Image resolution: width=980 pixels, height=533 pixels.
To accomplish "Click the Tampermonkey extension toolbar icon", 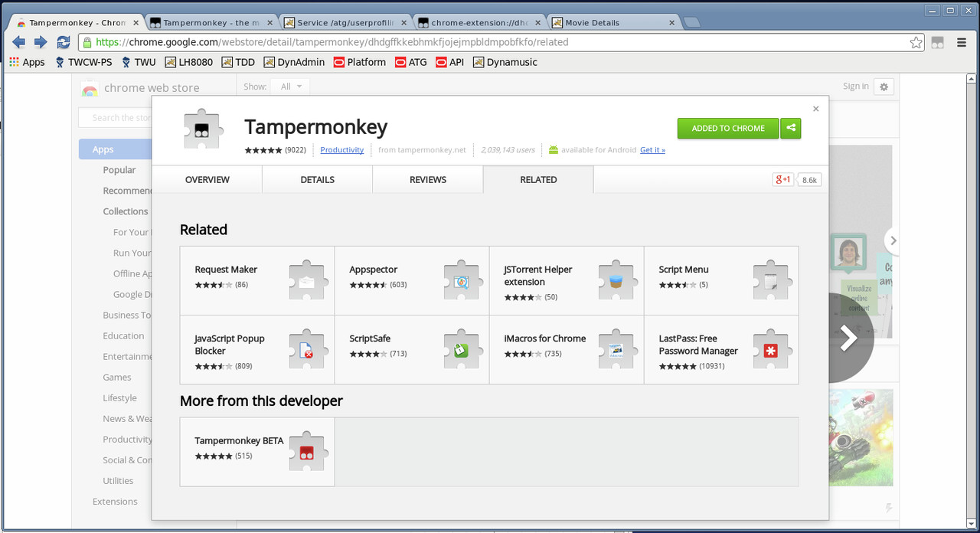I will (937, 43).
